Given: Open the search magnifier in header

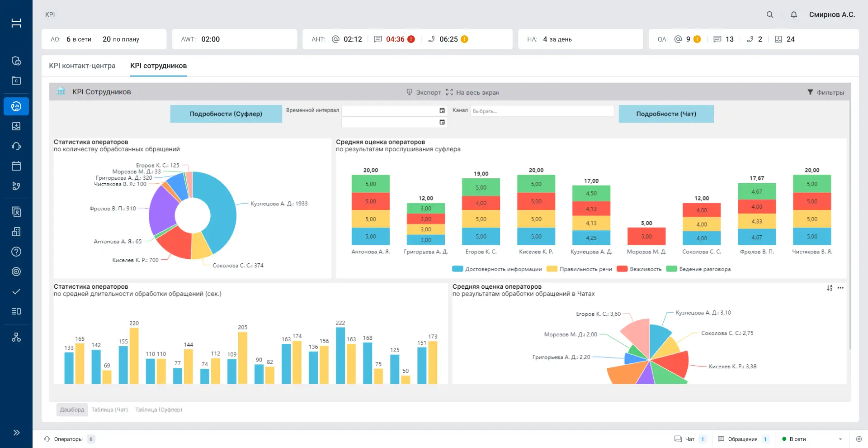Looking at the screenshot, I should [x=770, y=14].
